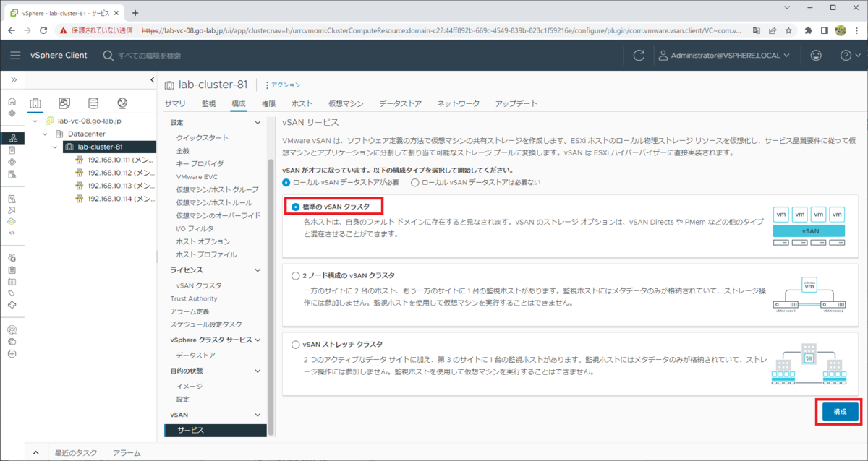
Task: Open Content Libraries icon in left rail
Action: [x=12, y=150]
